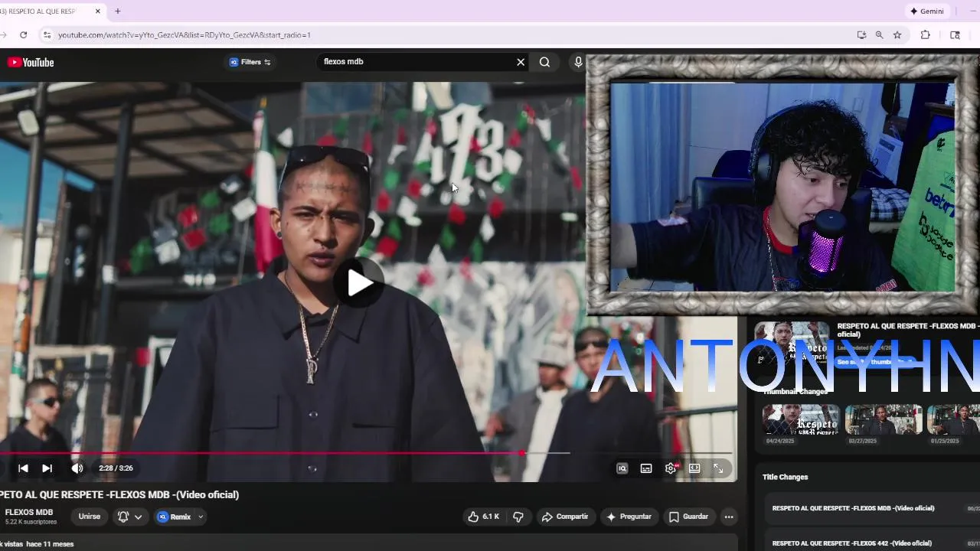The width and height of the screenshot is (980, 551).
Task: Install app icon in address bar
Action: coord(861,34)
